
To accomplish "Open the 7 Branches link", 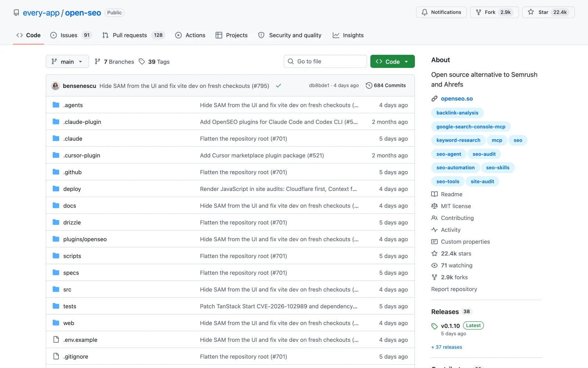I will [114, 62].
